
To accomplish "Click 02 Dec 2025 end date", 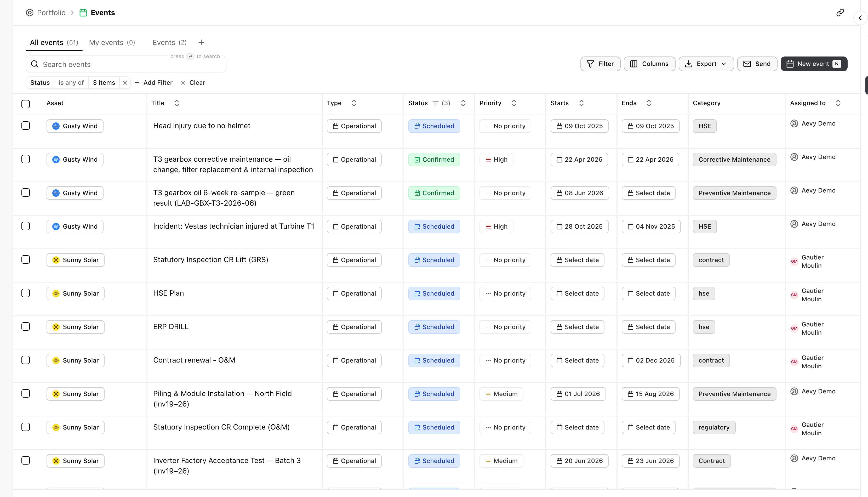I will 651,360.
